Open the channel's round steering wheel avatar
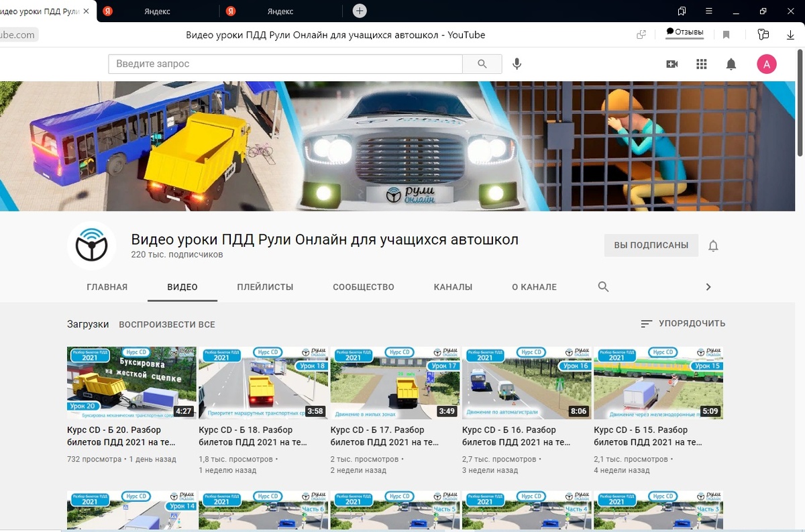Screen dimensions: 805x532 (x=92, y=246)
